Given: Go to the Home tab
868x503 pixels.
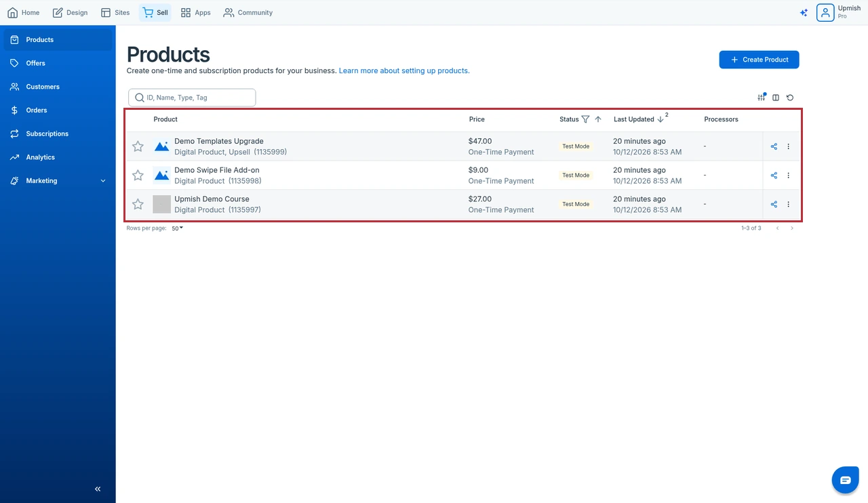Looking at the screenshot, I should (24, 12).
